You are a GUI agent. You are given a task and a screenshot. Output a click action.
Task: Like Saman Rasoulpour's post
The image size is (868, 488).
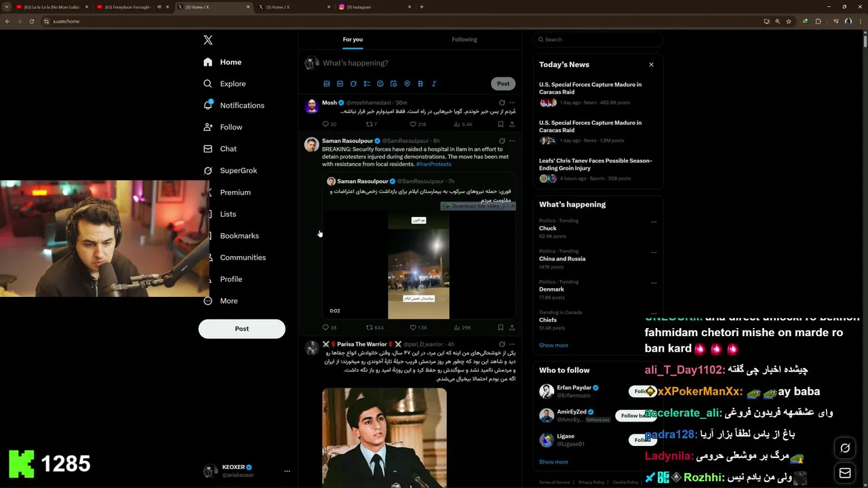tap(418, 327)
